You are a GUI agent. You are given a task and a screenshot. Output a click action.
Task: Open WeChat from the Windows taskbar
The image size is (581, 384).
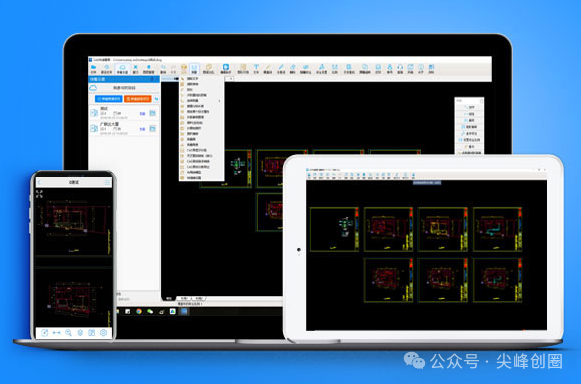150,311
